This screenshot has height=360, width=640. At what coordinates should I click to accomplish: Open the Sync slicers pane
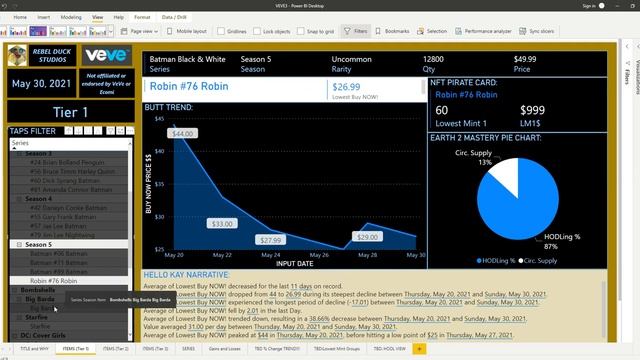(536, 31)
